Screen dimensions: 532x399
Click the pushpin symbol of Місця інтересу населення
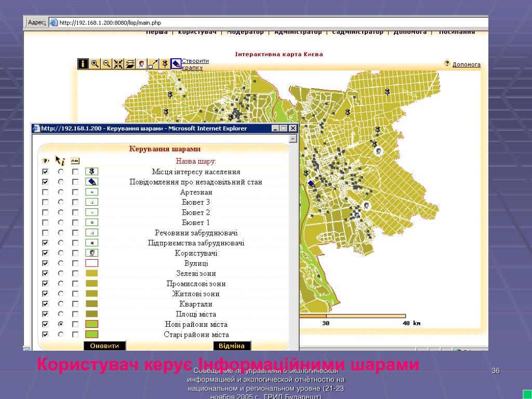click(91, 171)
